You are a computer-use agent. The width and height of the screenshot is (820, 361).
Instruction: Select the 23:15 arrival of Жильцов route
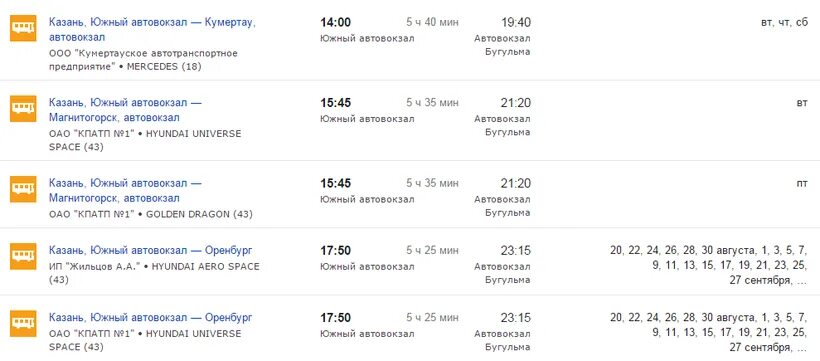click(x=516, y=251)
